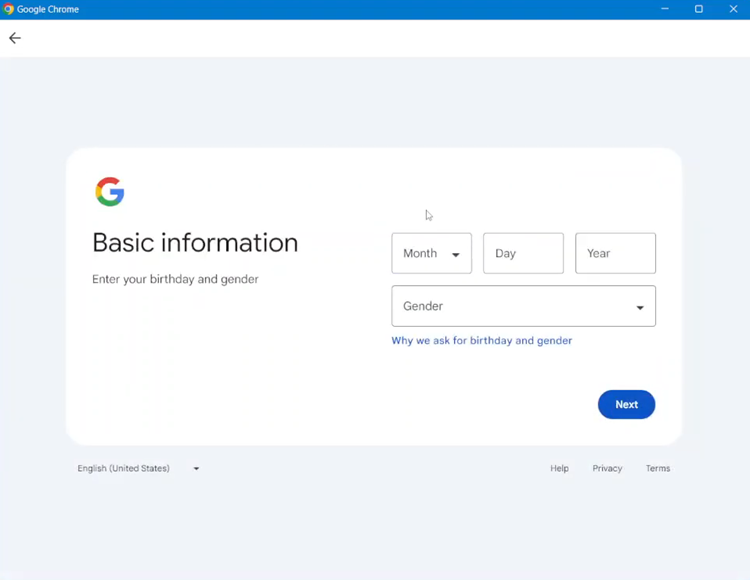Click the 'Basic information' heading

pyautogui.click(x=195, y=242)
